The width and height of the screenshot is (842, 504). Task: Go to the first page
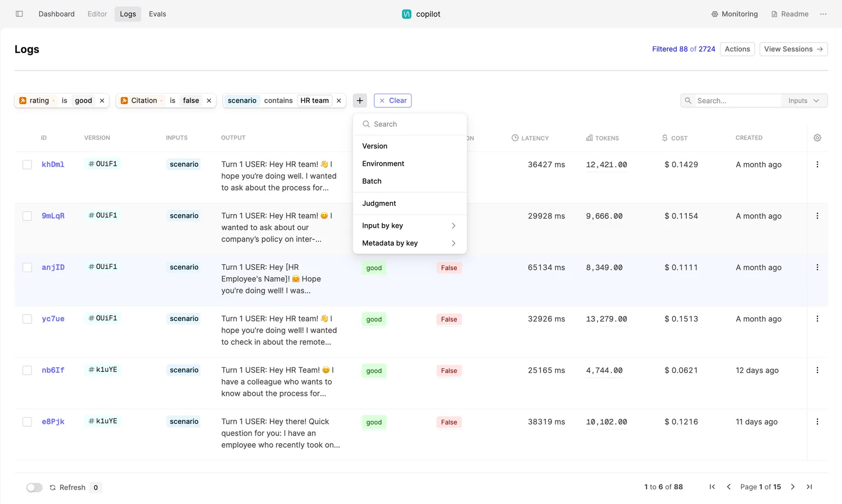pos(712,487)
